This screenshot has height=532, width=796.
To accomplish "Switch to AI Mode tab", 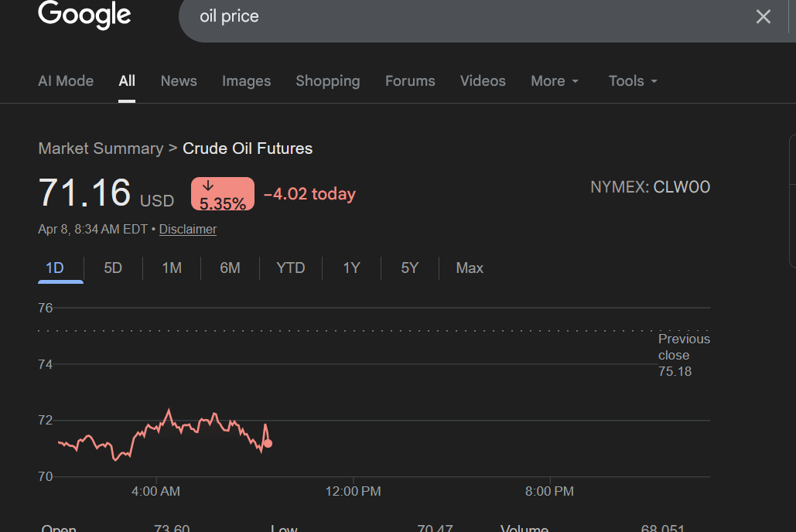I will click(66, 81).
